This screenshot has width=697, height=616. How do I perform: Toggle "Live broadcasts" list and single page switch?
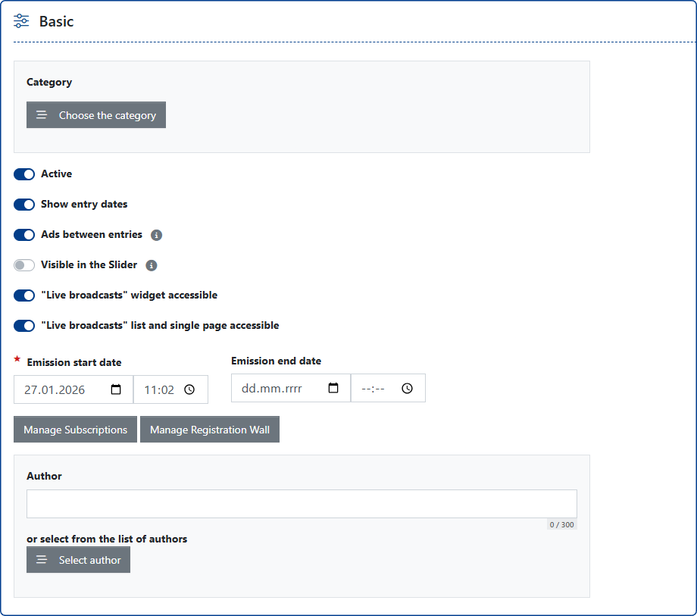(24, 326)
